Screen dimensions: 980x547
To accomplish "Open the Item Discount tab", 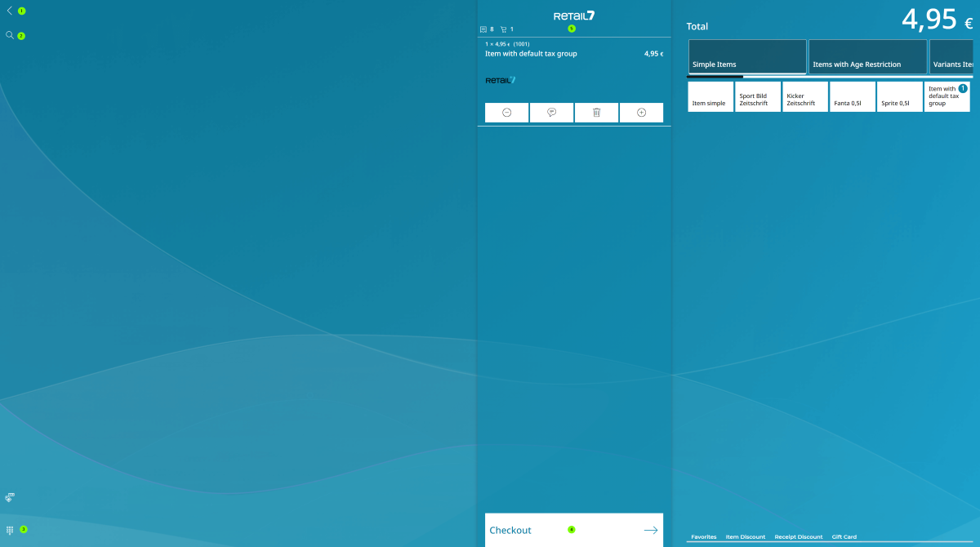I will [745, 536].
